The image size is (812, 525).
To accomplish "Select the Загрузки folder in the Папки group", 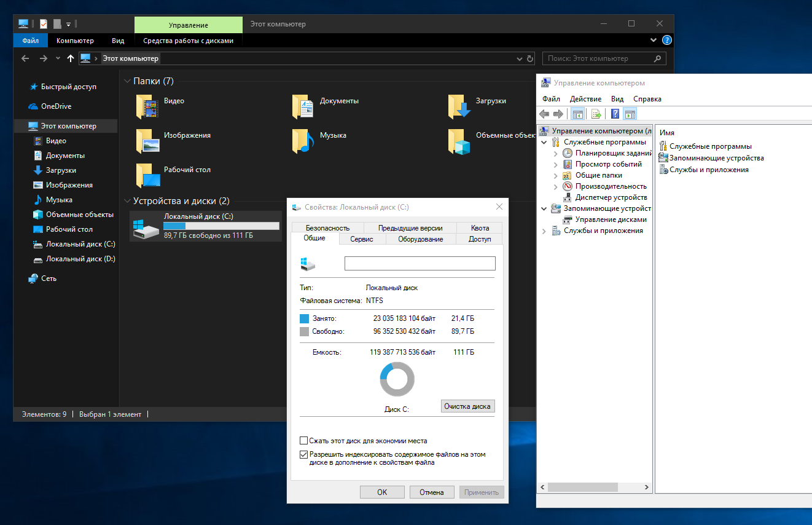I will [477, 106].
